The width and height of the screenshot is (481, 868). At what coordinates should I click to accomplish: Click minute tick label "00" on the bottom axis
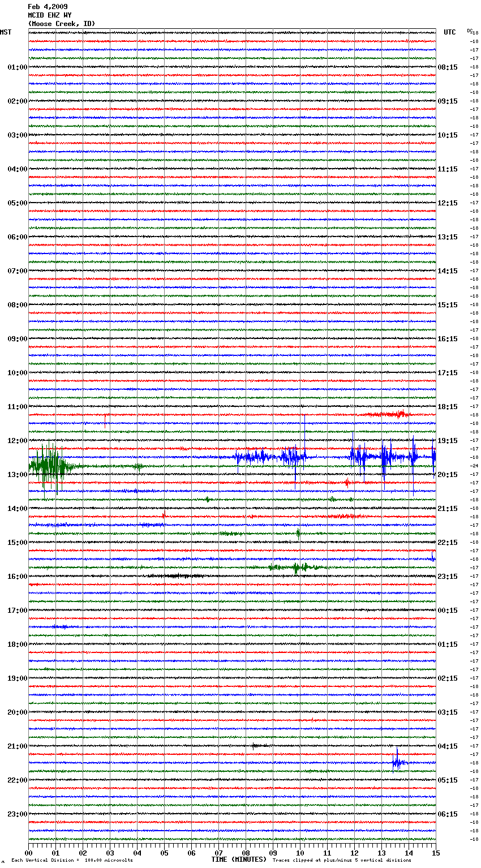[x=29, y=853]
